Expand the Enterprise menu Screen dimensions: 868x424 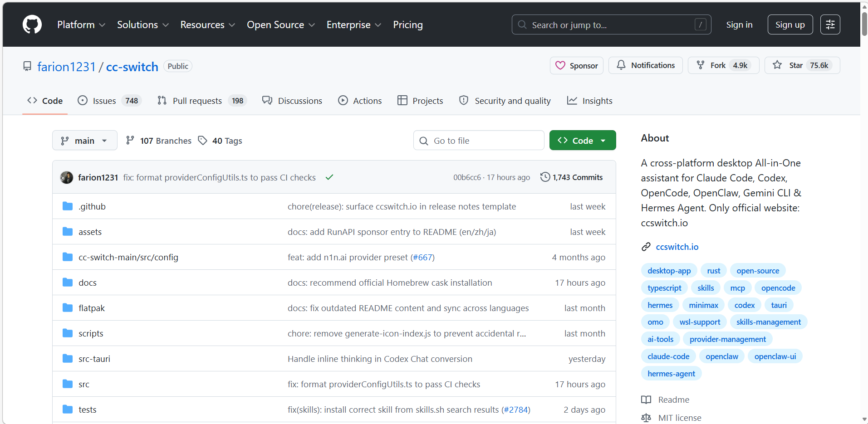(x=354, y=24)
